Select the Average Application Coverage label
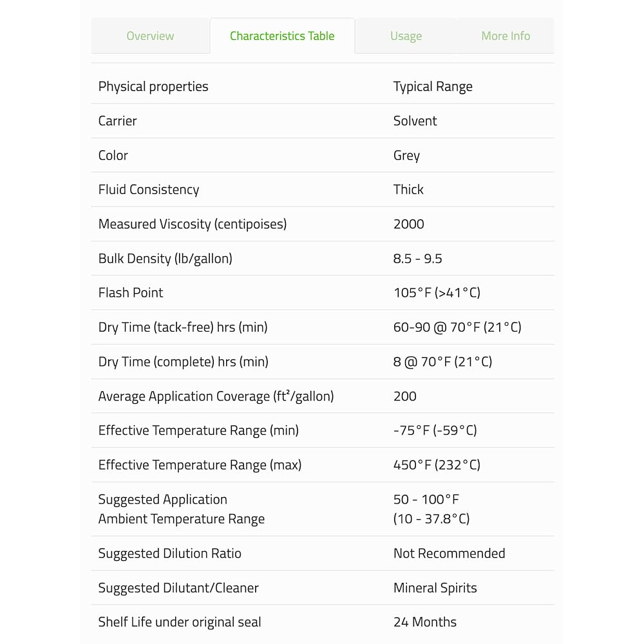The image size is (644, 644). (x=216, y=397)
